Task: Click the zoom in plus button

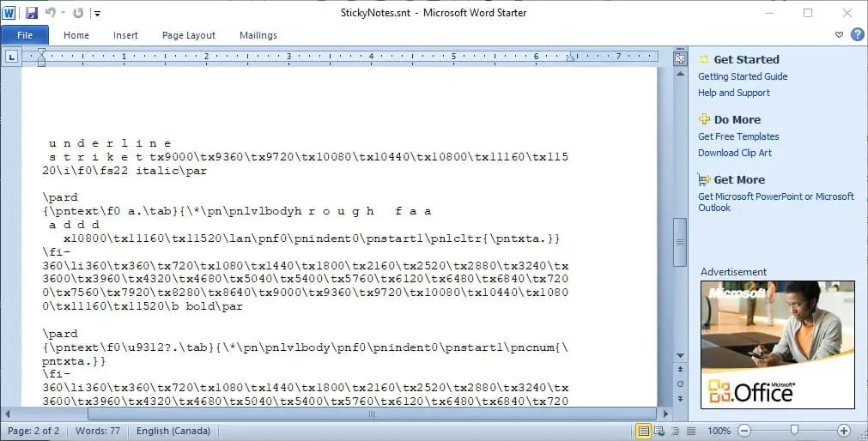Action: (844, 431)
